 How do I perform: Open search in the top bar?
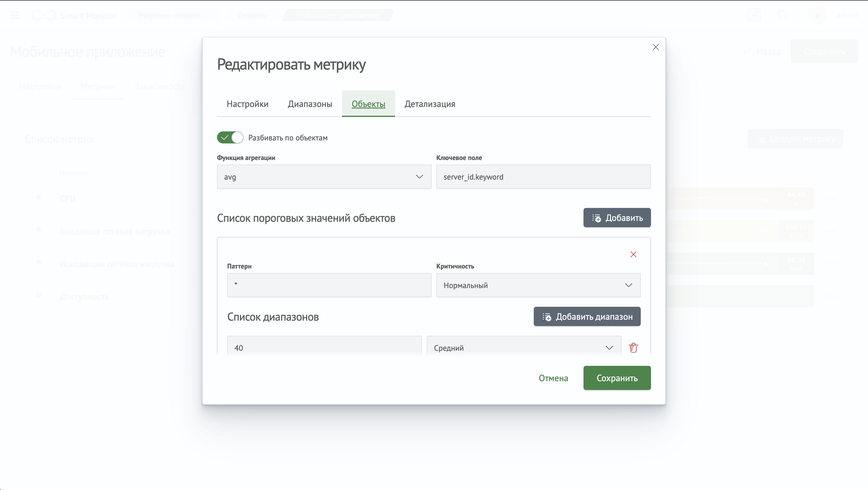click(x=783, y=15)
